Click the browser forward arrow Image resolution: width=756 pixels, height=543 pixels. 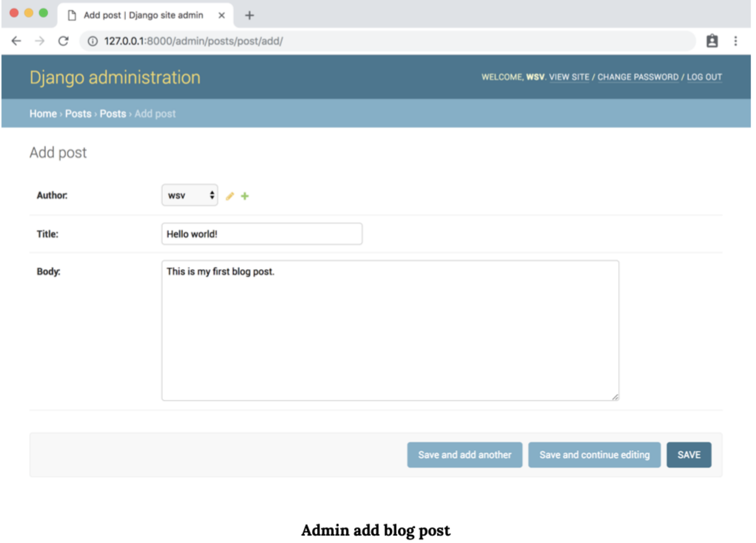click(x=40, y=41)
